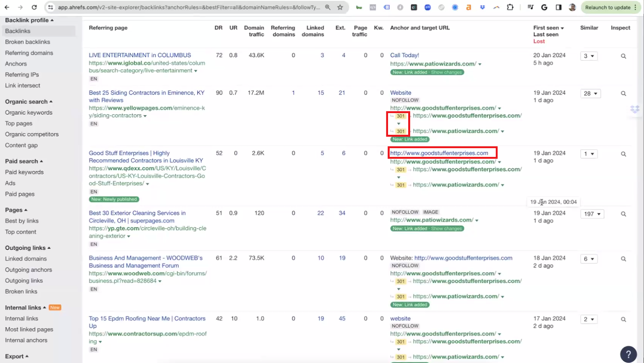Click the browser back arrow
The width and height of the screenshot is (644, 363).
click(x=7, y=7)
